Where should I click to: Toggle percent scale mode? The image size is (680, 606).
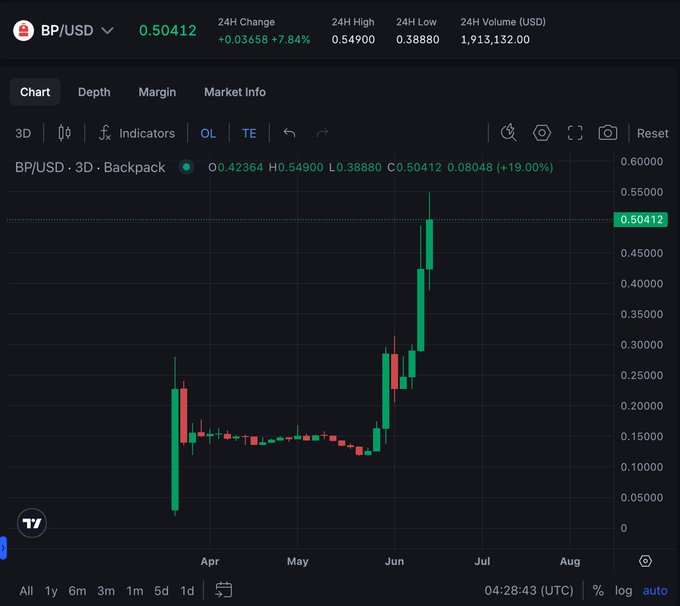point(598,590)
